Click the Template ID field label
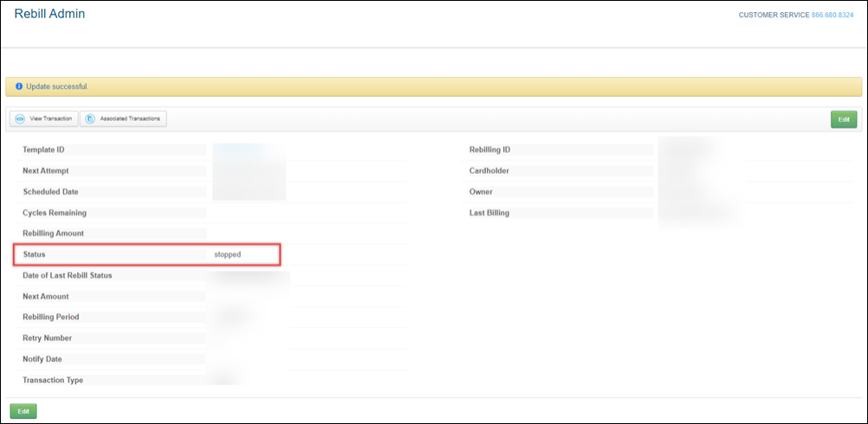 coord(45,150)
